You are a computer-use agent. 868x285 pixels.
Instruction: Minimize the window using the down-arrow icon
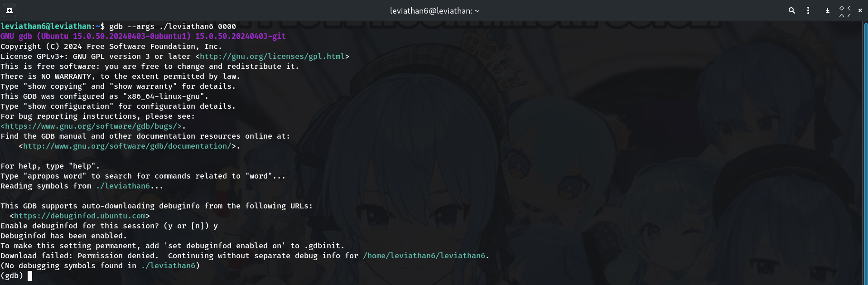click(828, 10)
